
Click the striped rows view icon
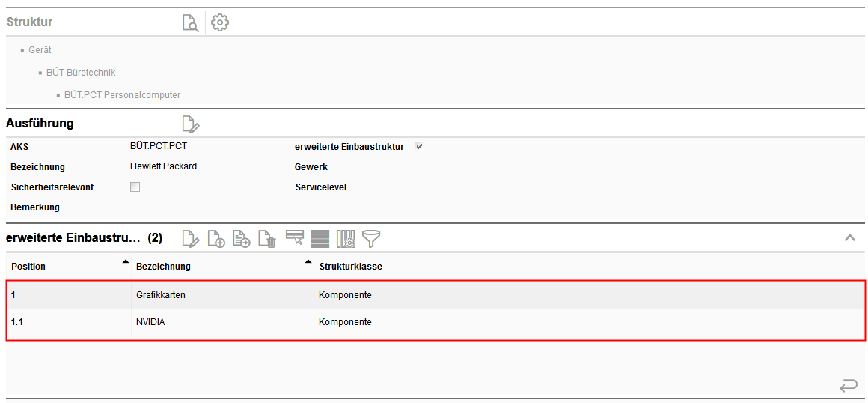click(x=320, y=239)
